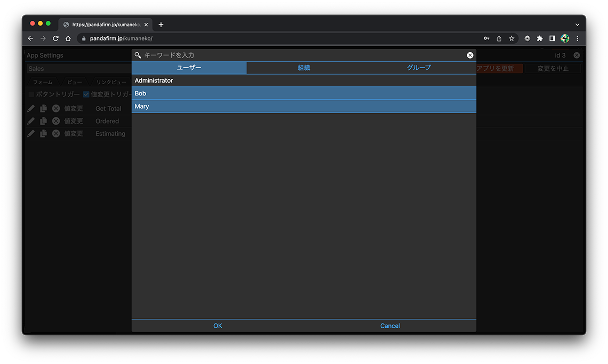Viewport: 608px width, 364px height.
Task: Deselect Bob in the user list
Action: pos(303,93)
